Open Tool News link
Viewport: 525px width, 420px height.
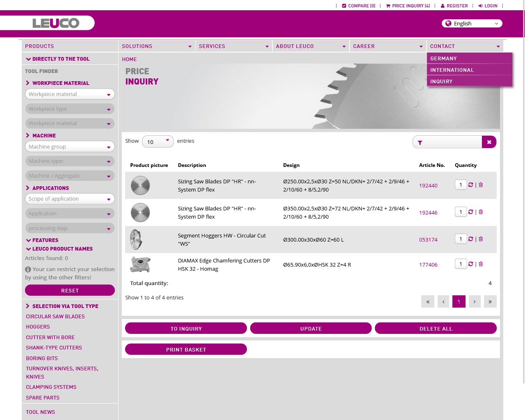click(40, 412)
